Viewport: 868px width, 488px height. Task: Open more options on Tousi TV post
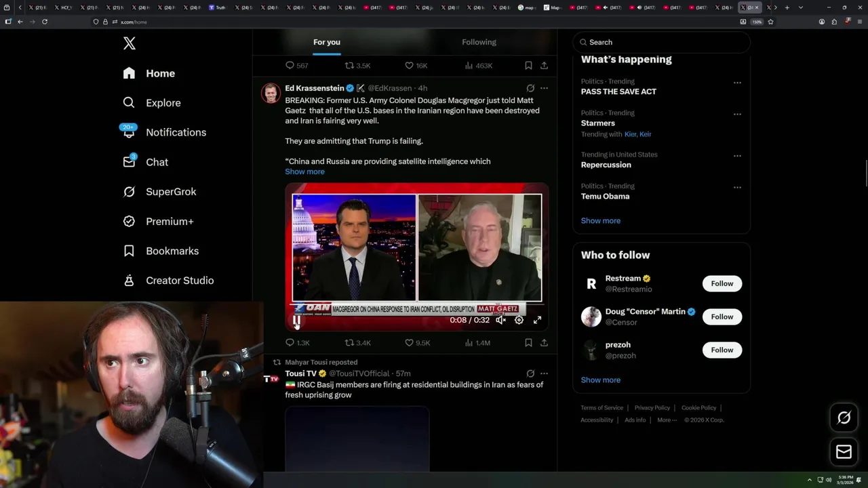tap(544, 373)
